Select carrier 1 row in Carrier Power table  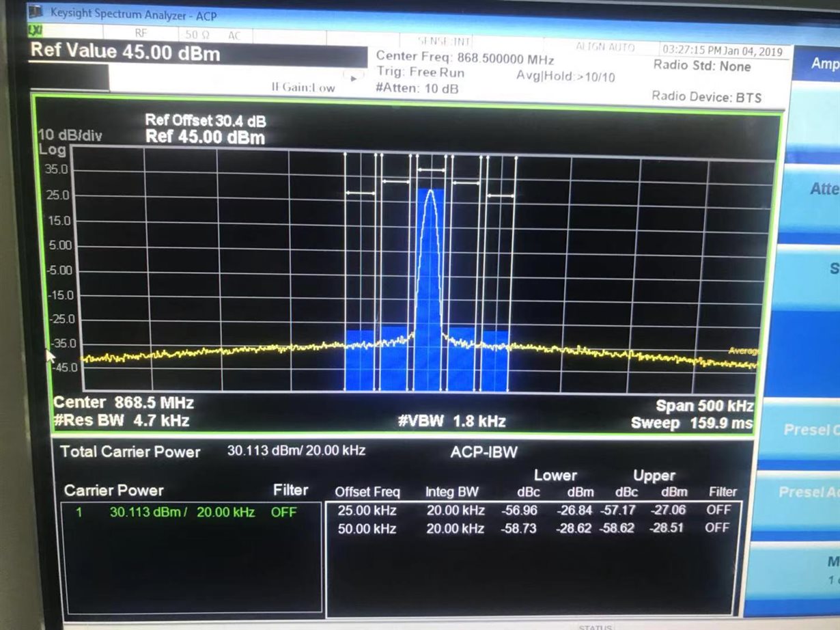[190, 512]
